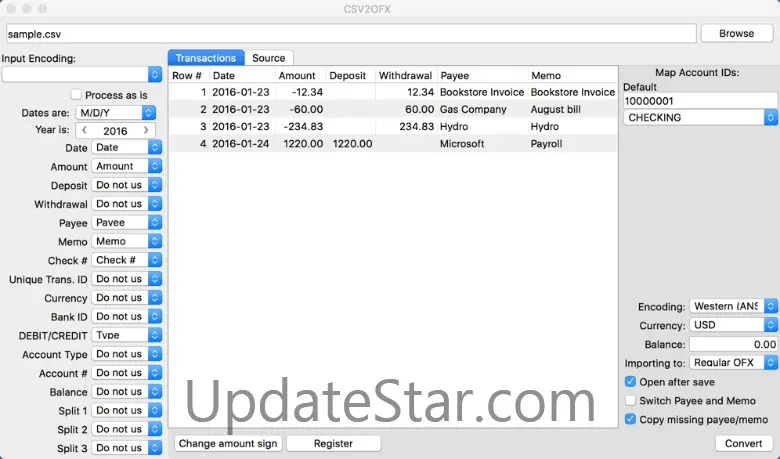Image resolution: width=780 pixels, height=459 pixels.
Task: Click the Date column header
Action: (242, 76)
